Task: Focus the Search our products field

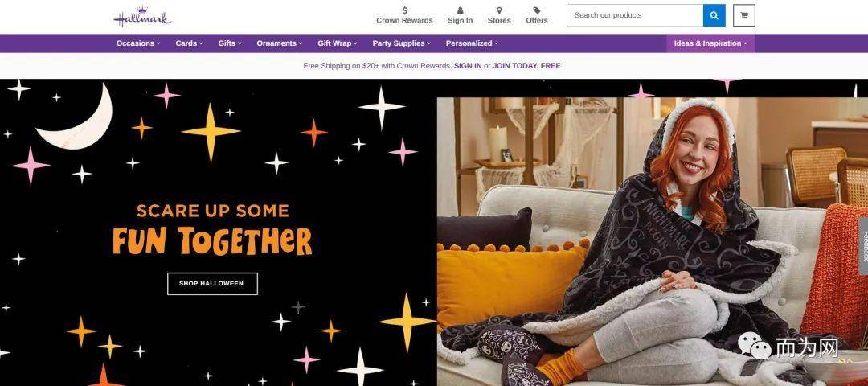Action: (x=635, y=15)
